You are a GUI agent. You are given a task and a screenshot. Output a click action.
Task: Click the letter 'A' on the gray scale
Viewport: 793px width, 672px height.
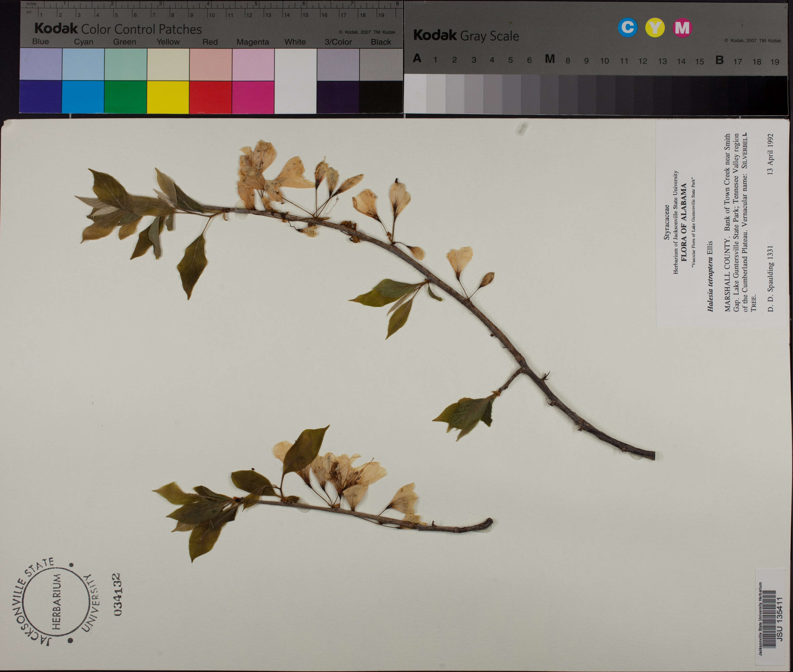417,58
